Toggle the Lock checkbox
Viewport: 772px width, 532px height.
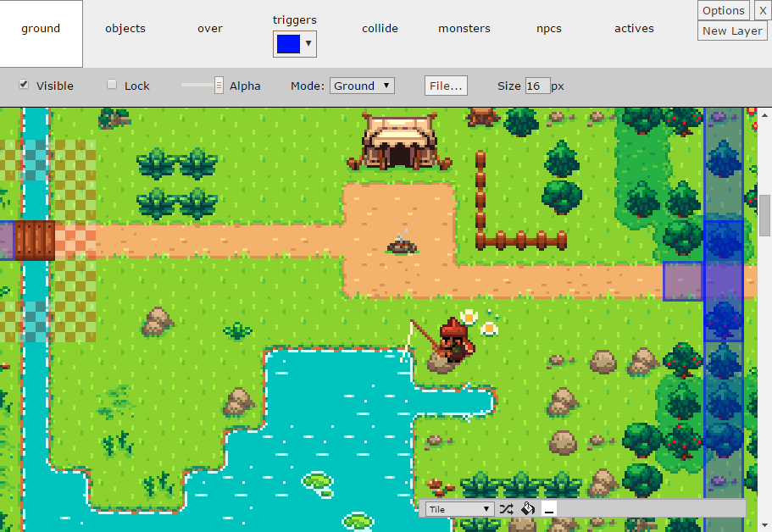coord(112,84)
